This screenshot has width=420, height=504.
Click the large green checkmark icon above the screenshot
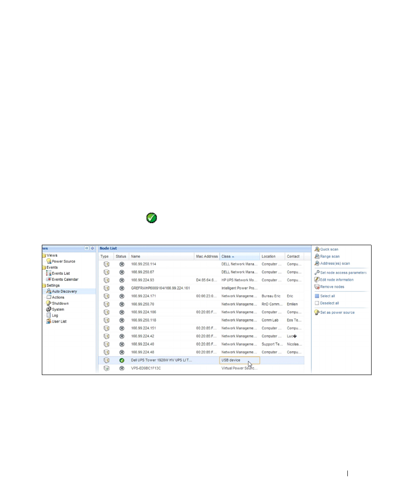[151, 218]
